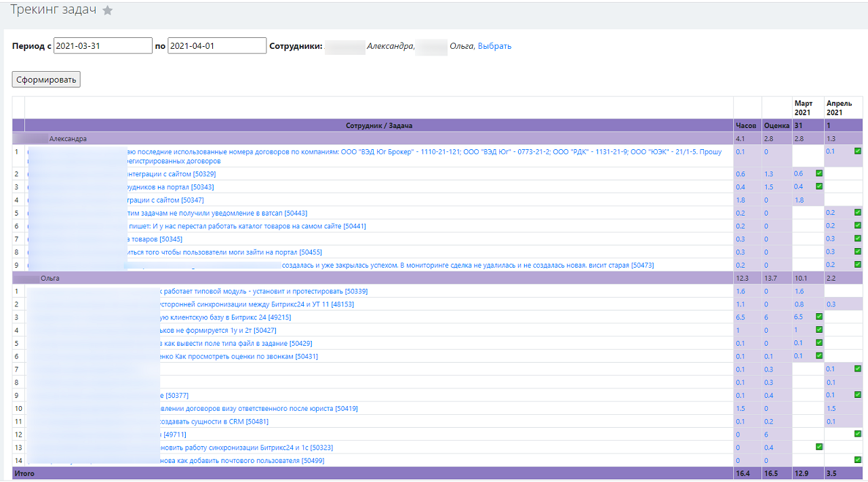868x482 pixels.
Task: Toggle the completion mark for task 50473
Action: pyautogui.click(x=858, y=264)
